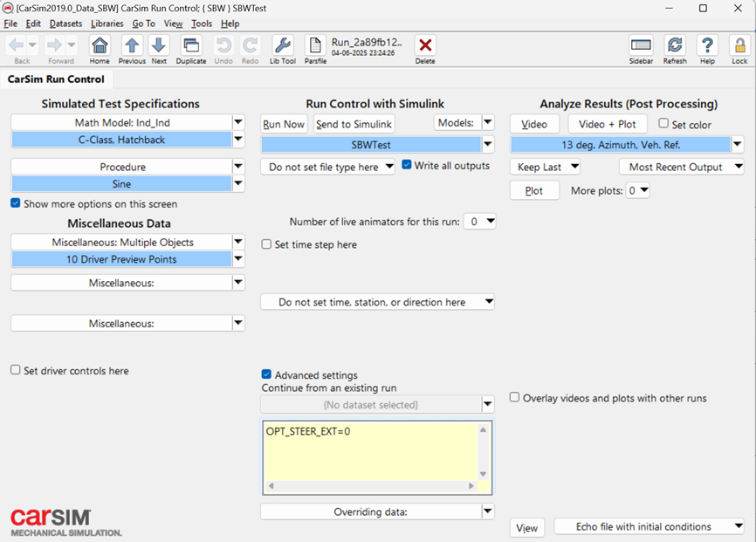
Task: Uncheck Advanced settings checkbox
Action: (x=266, y=374)
